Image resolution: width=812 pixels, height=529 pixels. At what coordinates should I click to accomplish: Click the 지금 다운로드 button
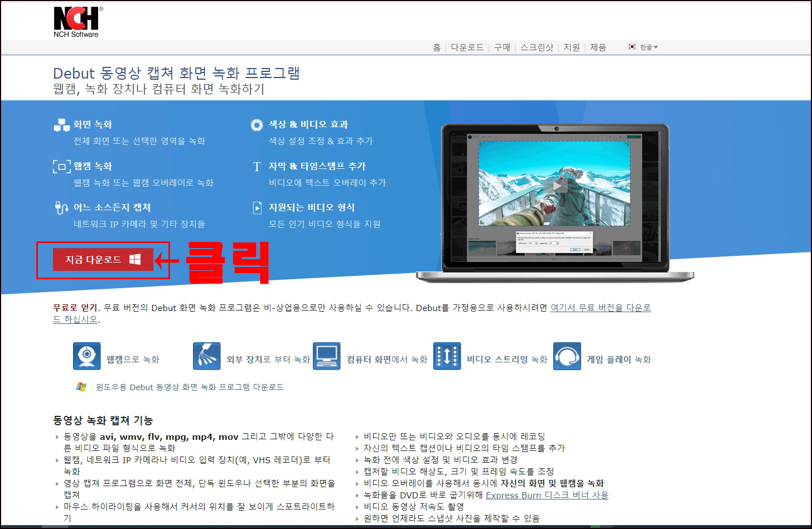point(103,260)
